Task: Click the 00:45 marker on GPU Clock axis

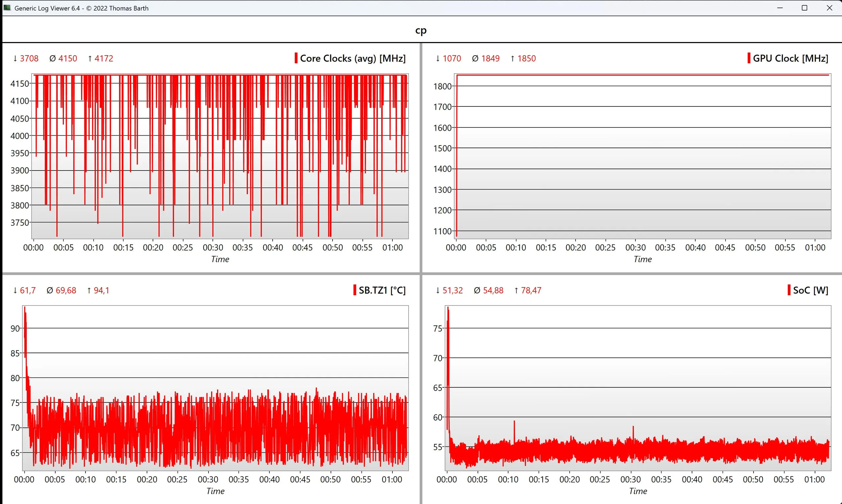Action: (x=725, y=248)
